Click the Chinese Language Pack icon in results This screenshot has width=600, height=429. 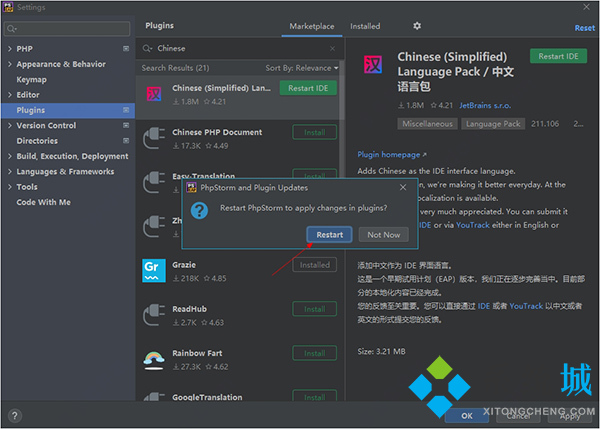[154, 94]
